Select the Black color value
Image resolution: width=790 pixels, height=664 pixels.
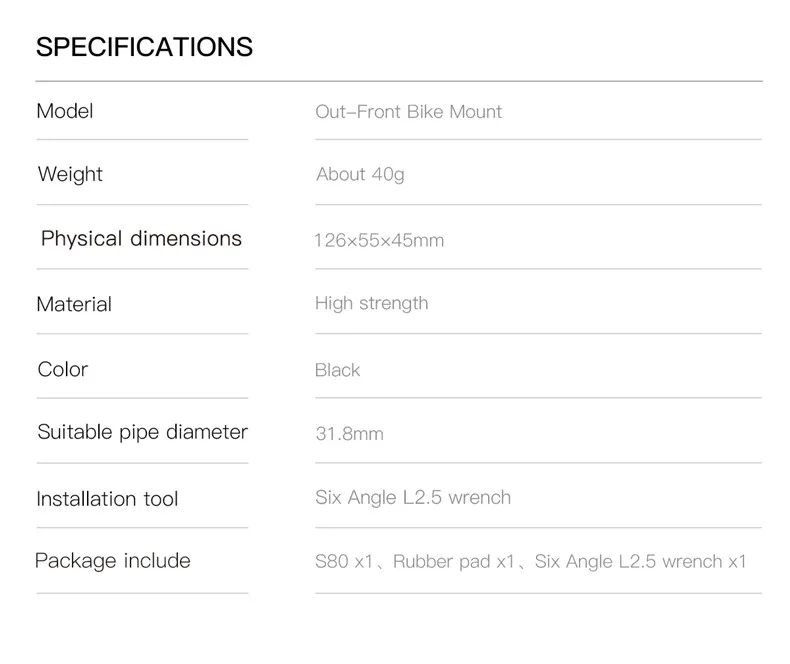tap(337, 370)
